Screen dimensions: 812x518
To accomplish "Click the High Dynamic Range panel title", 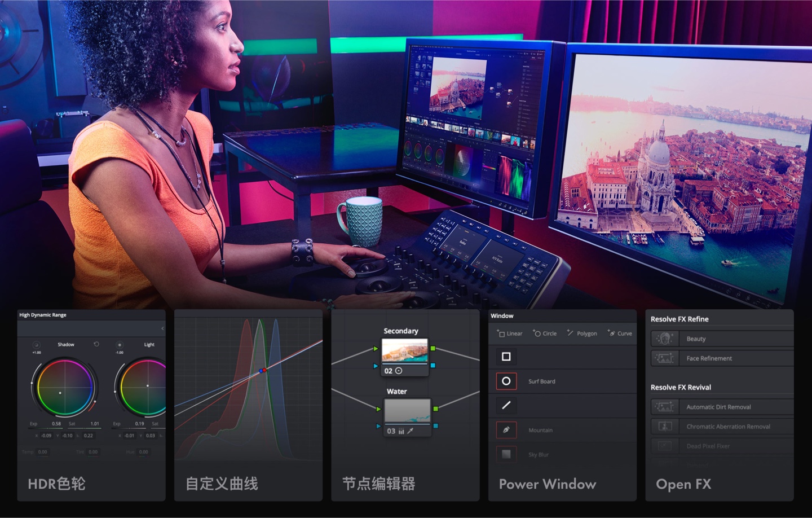I will pyautogui.click(x=43, y=315).
